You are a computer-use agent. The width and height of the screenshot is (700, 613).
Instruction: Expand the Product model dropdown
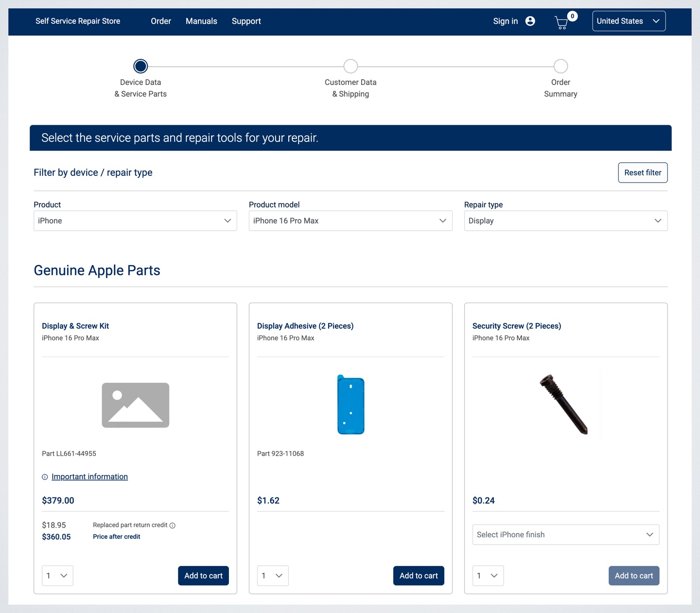[x=350, y=221]
